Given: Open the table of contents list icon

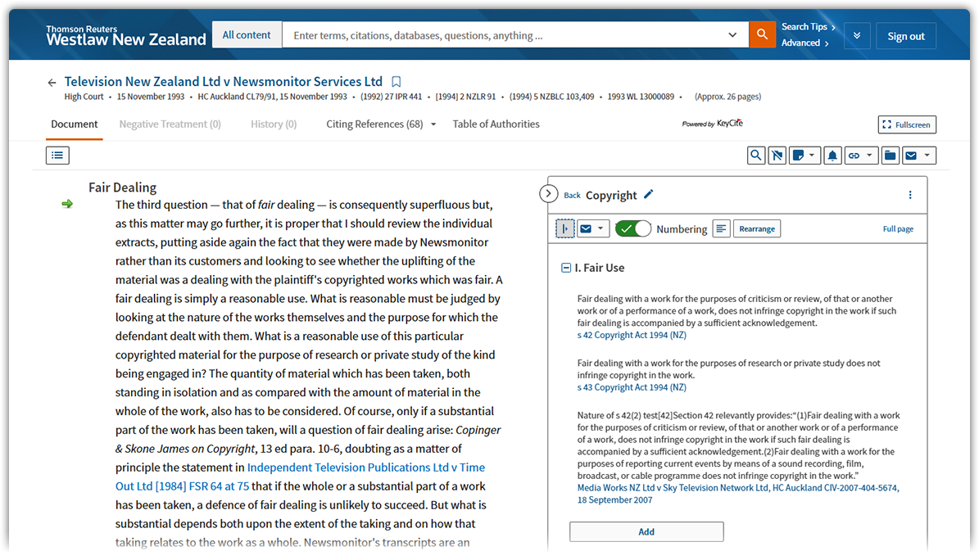Looking at the screenshot, I should coord(57,155).
